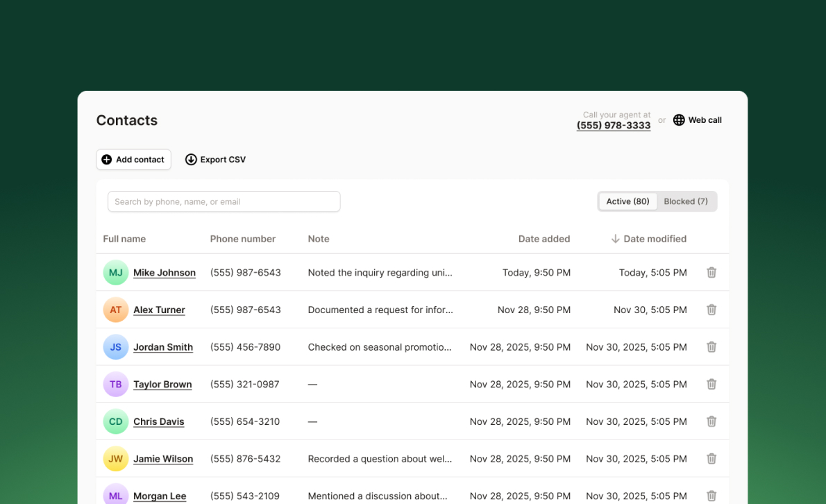
Task: Switch to the Blocked (7) tab
Action: pos(686,201)
